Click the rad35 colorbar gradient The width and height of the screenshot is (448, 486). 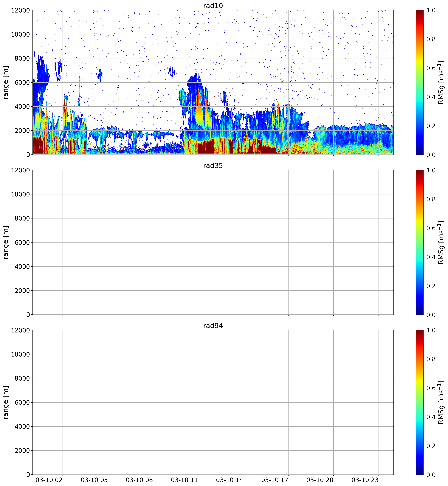click(420, 243)
